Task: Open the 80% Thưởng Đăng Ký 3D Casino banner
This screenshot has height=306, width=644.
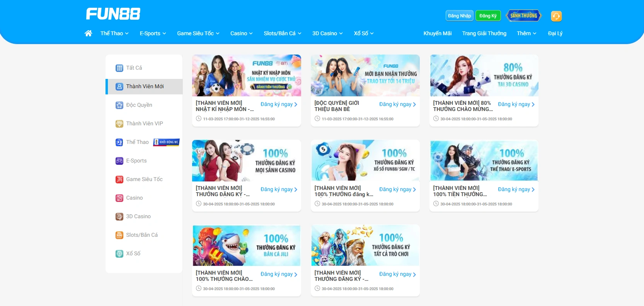Action: click(x=484, y=75)
